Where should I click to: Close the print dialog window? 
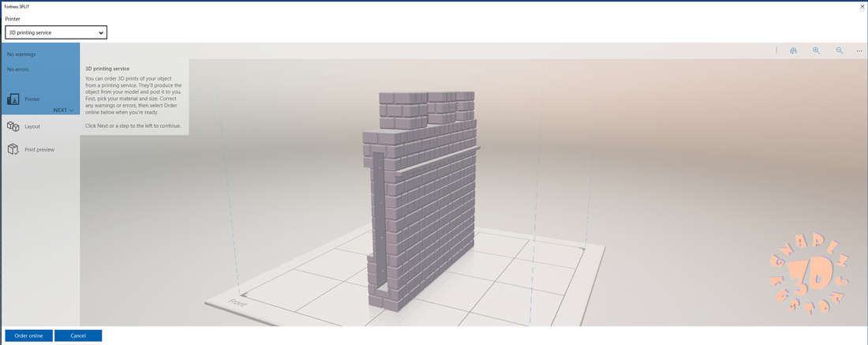(862, 6)
